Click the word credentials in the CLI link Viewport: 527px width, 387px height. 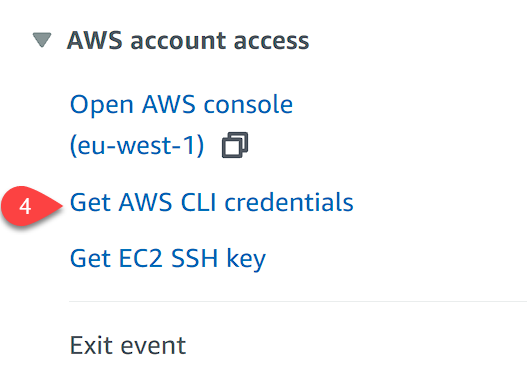click(x=289, y=202)
